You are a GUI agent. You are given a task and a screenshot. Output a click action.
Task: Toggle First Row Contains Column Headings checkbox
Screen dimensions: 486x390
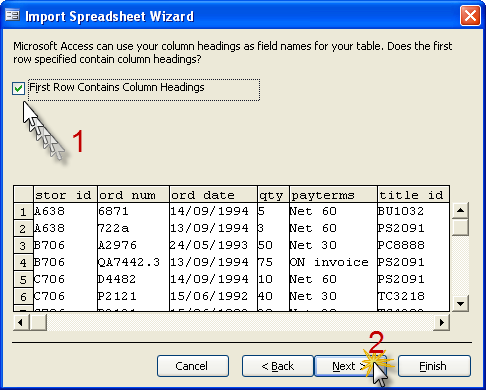point(18,88)
